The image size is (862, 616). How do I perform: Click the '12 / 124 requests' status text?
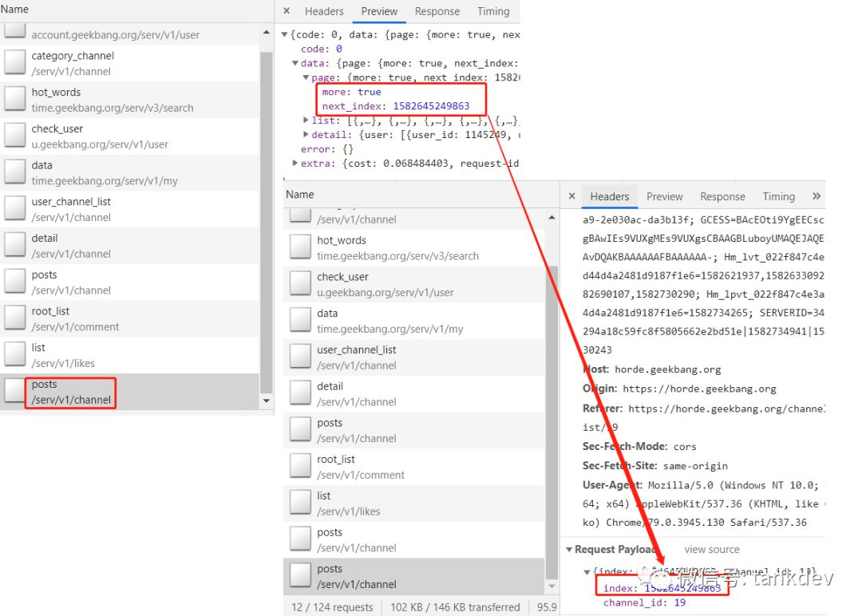pyautogui.click(x=332, y=607)
